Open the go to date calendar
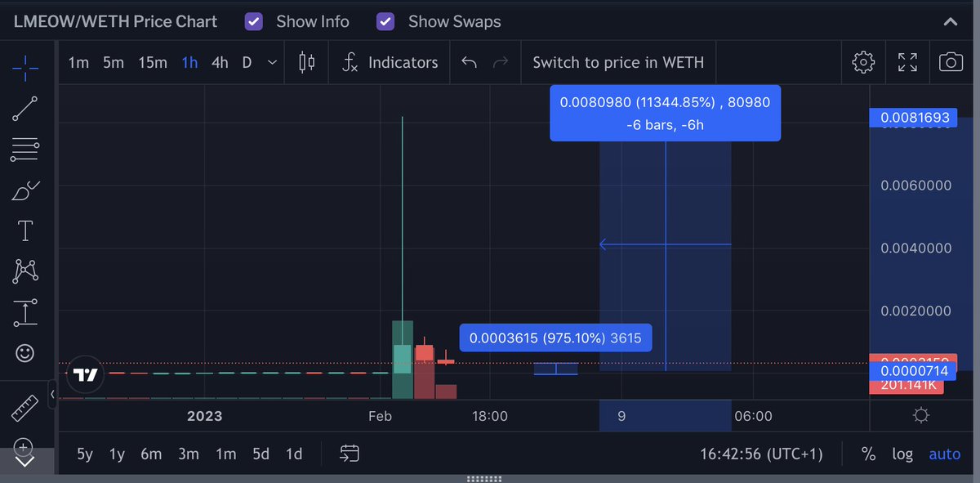980x483 pixels. [x=350, y=454]
